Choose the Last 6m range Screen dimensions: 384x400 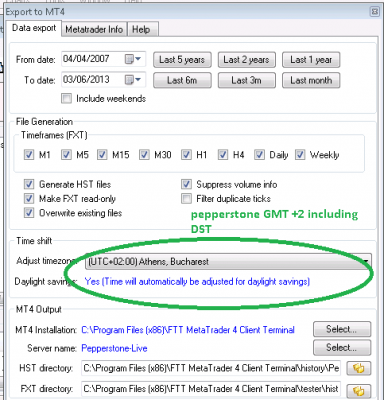182,80
